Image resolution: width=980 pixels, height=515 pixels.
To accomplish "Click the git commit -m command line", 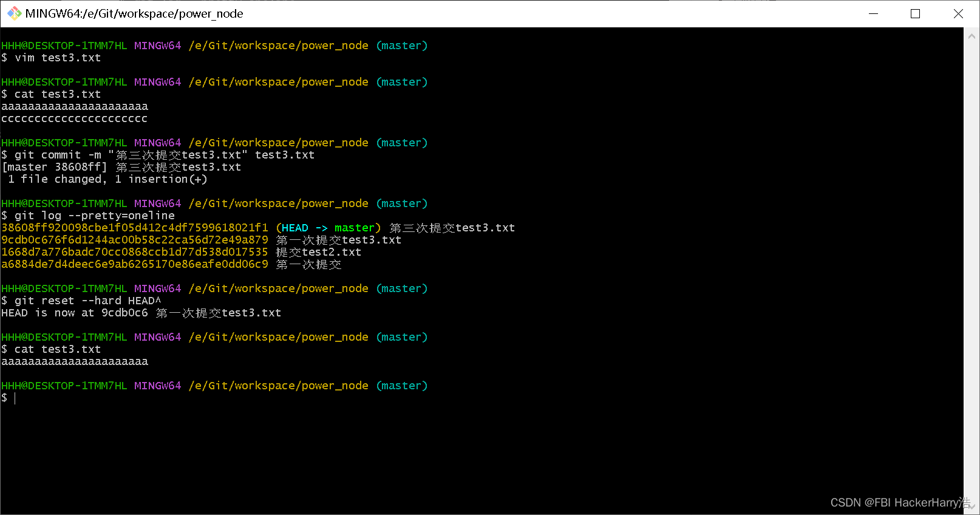I will click(158, 155).
